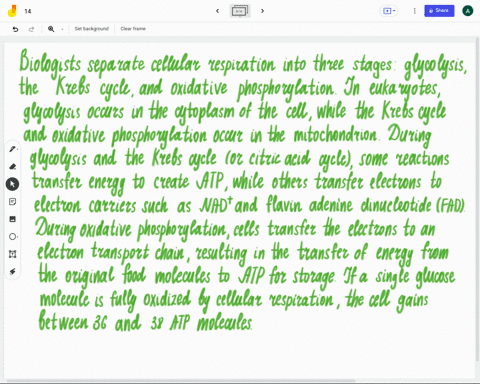Go to the previous frame
This screenshot has width=480, height=384.
pyautogui.click(x=218, y=11)
